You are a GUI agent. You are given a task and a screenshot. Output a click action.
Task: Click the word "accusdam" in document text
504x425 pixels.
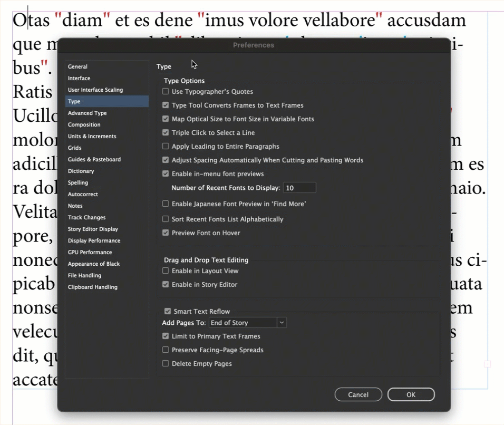click(x=426, y=20)
